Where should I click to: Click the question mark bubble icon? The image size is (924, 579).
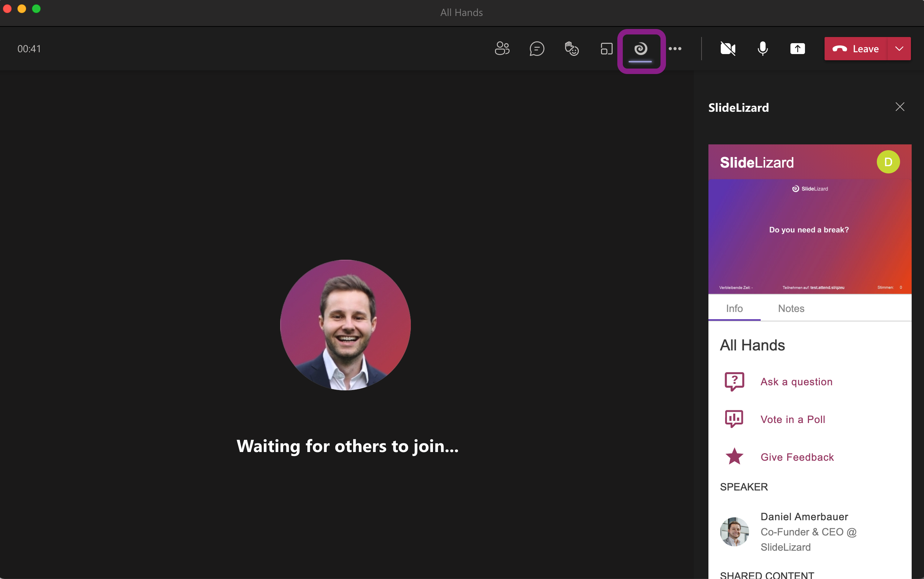[x=735, y=381]
